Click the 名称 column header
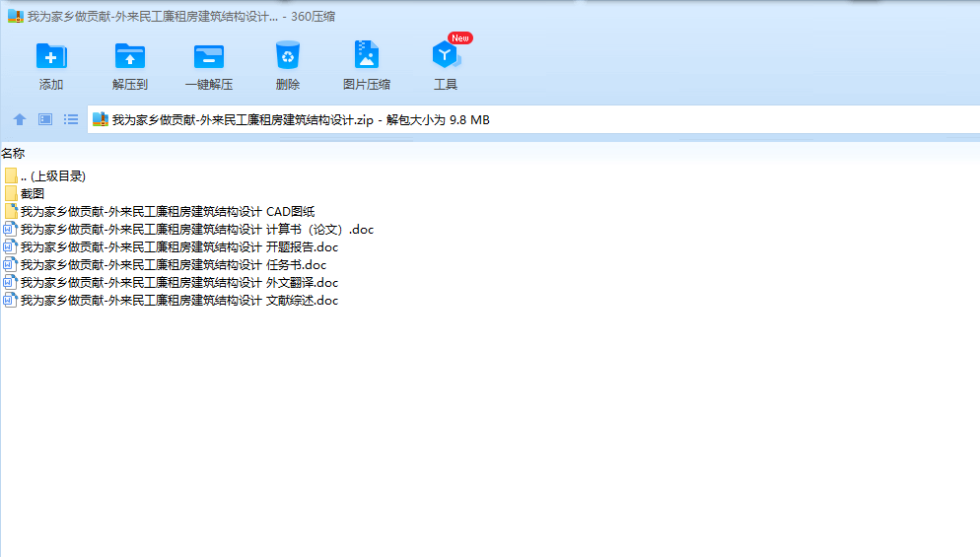The width and height of the screenshot is (980, 557). click(x=13, y=153)
